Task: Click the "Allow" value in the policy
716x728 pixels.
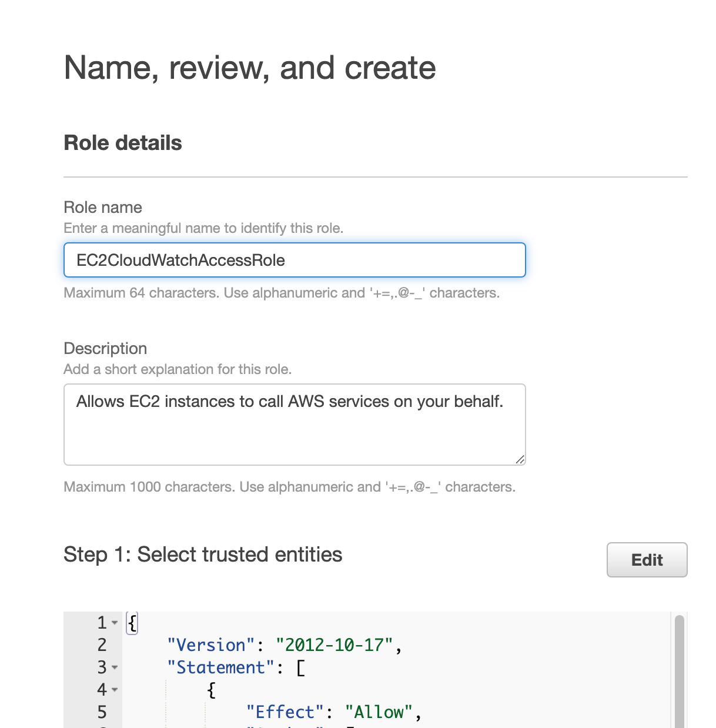Action: [x=379, y=712]
